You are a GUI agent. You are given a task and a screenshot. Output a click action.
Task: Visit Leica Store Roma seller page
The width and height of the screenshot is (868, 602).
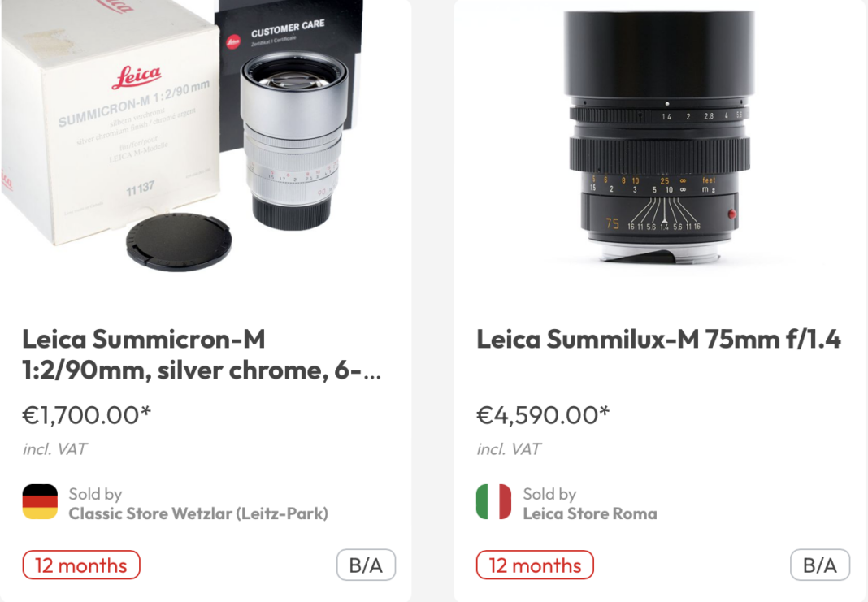(589, 513)
